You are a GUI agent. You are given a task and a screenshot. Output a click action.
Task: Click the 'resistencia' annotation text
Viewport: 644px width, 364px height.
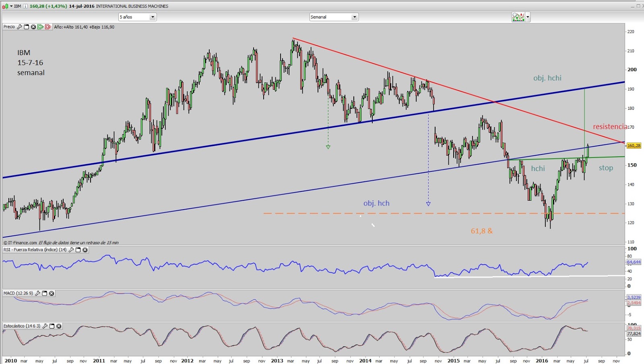tap(610, 126)
